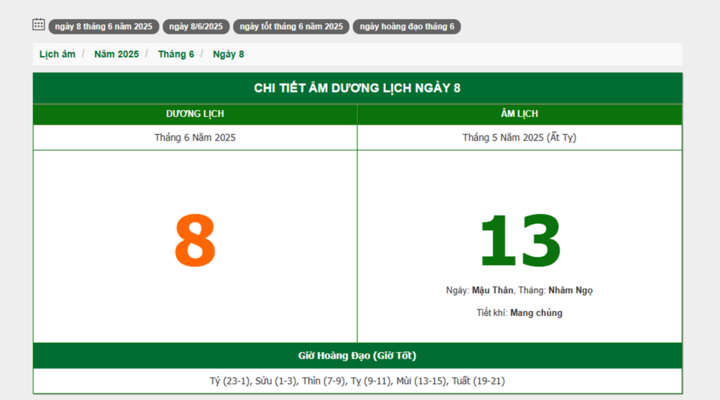720x400 pixels.
Task: Click the "ngày hoàng đạo tháng 6" tag
Action: point(406,27)
